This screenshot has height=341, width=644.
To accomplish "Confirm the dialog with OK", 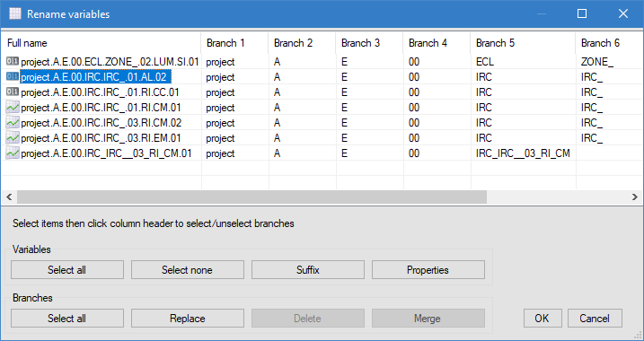I will point(543,319).
